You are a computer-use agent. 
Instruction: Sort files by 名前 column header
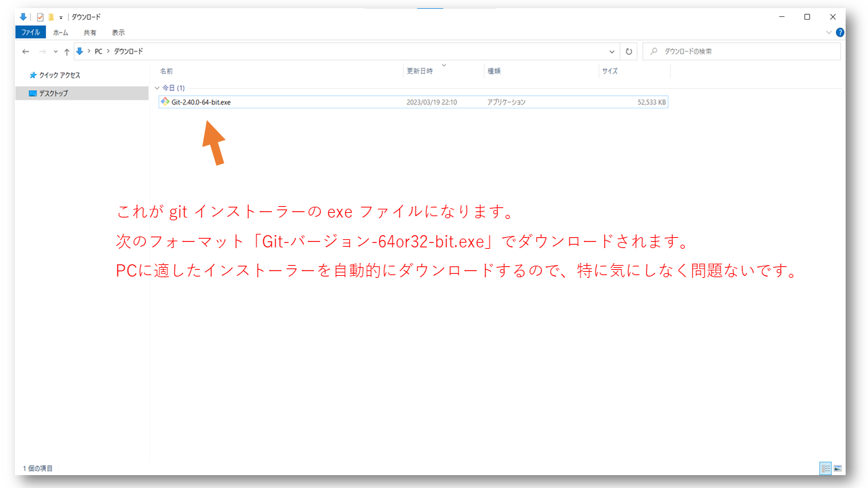click(167, 71)
